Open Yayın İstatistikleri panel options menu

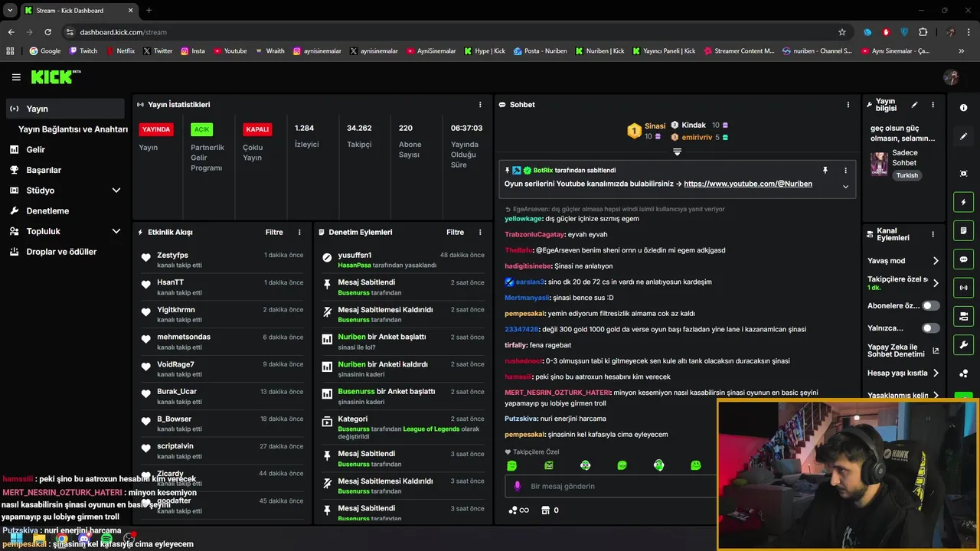click(480, 105)
